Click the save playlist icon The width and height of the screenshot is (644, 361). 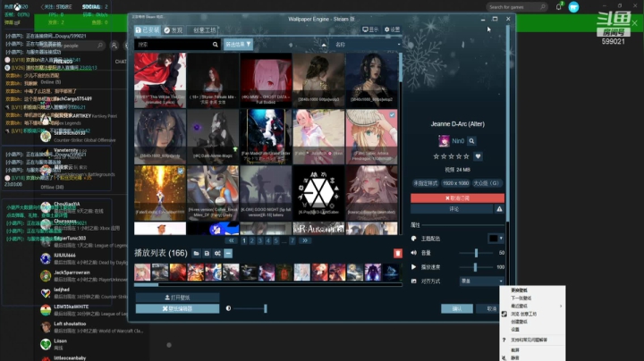pos(207,253)
